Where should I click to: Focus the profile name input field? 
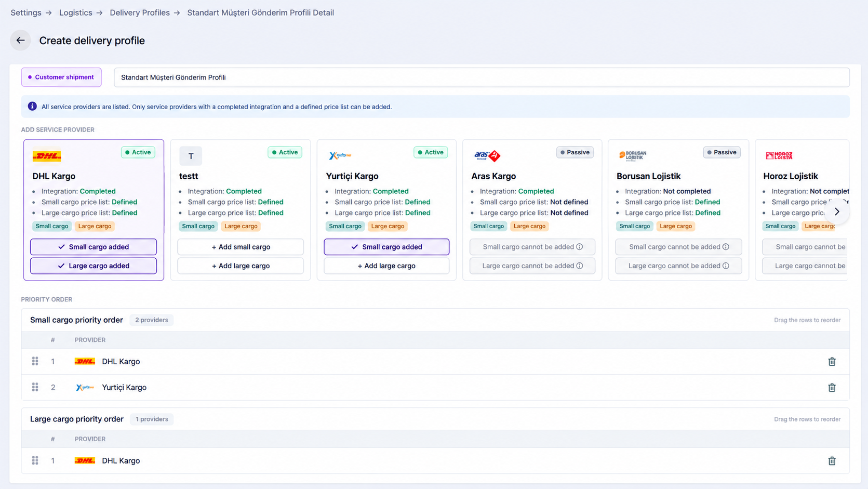point(482,77)
